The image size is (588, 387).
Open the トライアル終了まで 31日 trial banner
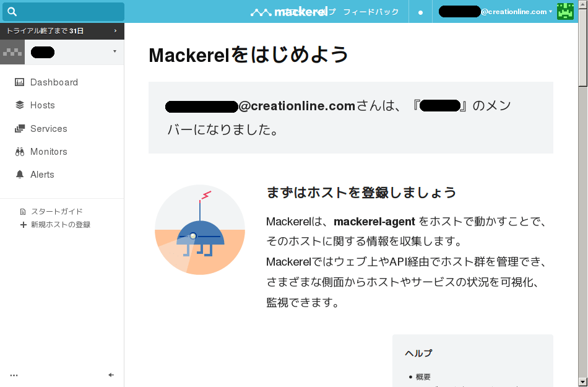(x=62, y=31)
